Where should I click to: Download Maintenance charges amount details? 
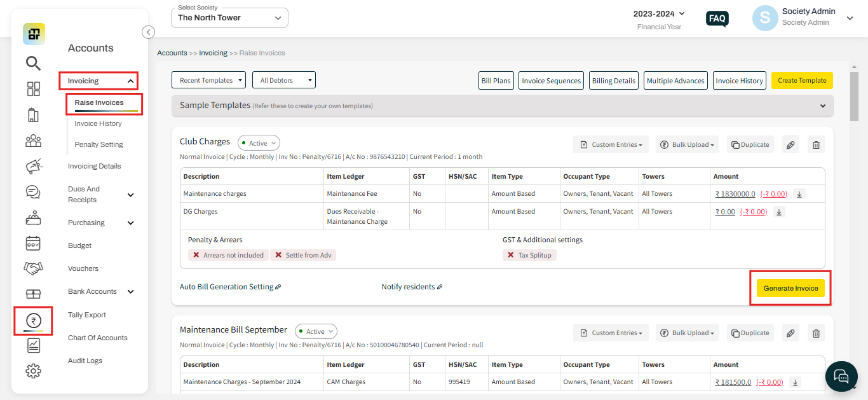799,193
